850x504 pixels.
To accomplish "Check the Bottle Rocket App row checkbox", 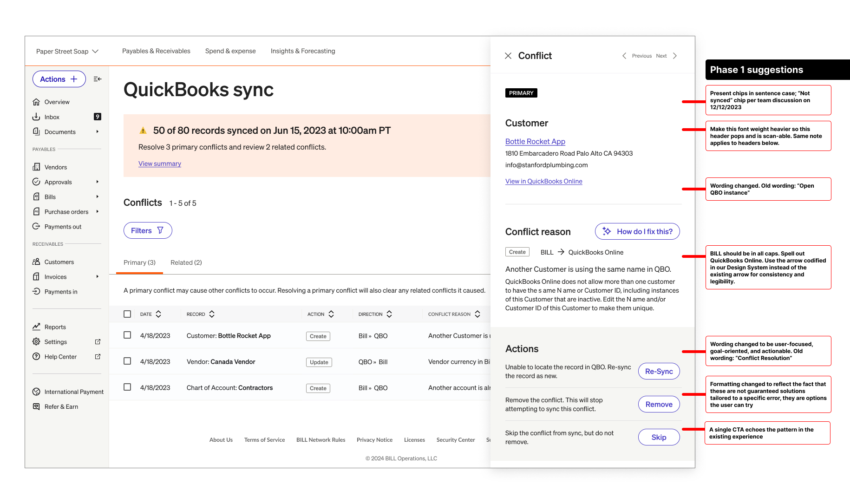I will click(127, 335).
